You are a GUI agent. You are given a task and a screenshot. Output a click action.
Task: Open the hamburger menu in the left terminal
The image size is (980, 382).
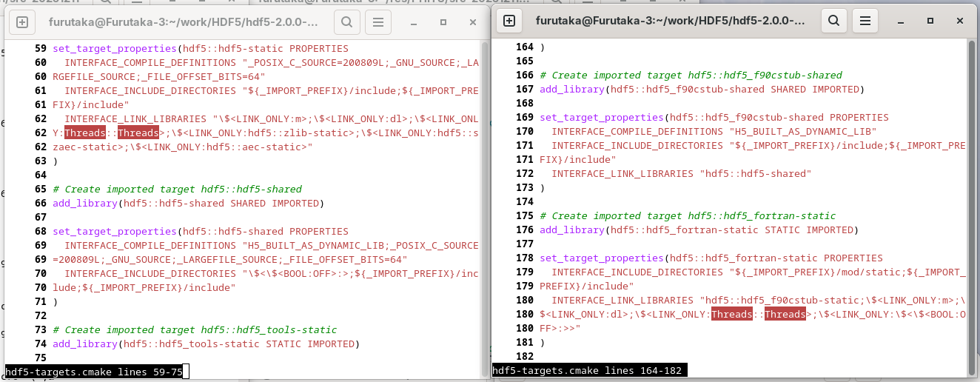pyautogui.click(x=378, y=23)
